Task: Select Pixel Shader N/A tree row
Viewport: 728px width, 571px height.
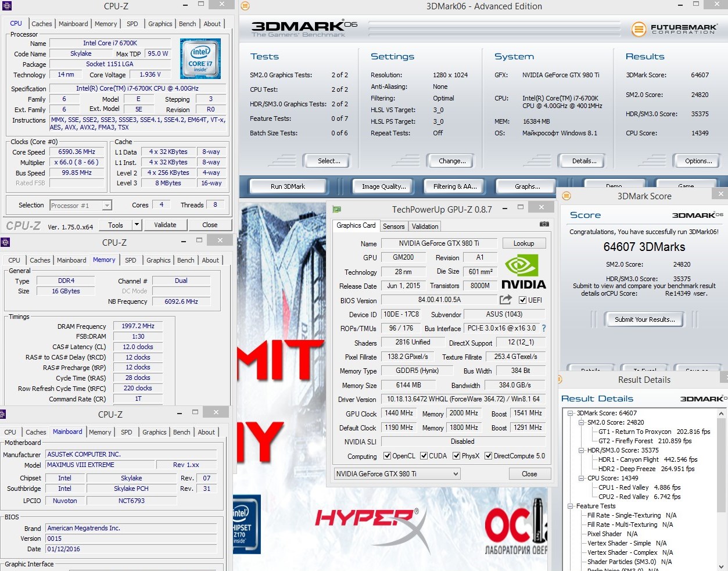Action: coord(612,534)
